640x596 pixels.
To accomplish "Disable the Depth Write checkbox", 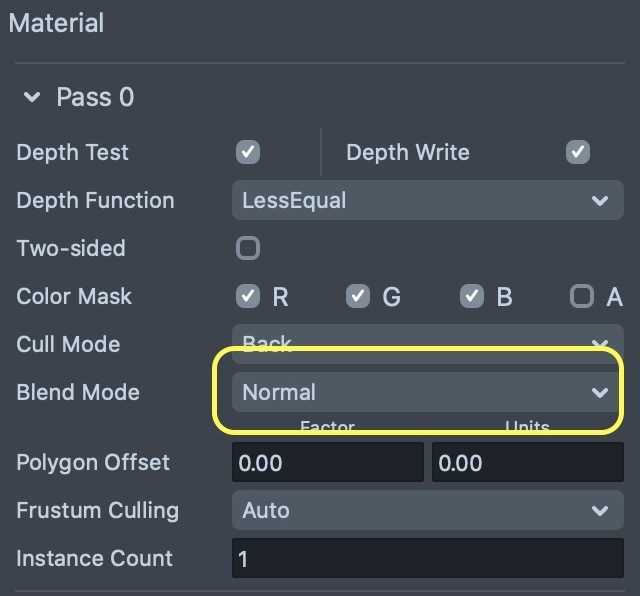I will coord(577,152).
